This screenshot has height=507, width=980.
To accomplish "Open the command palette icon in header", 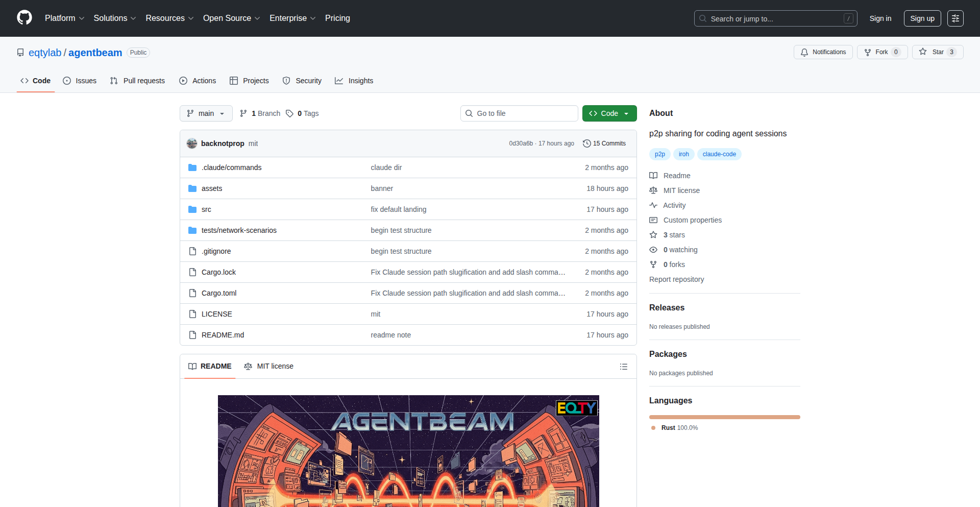I will point(955,18).
